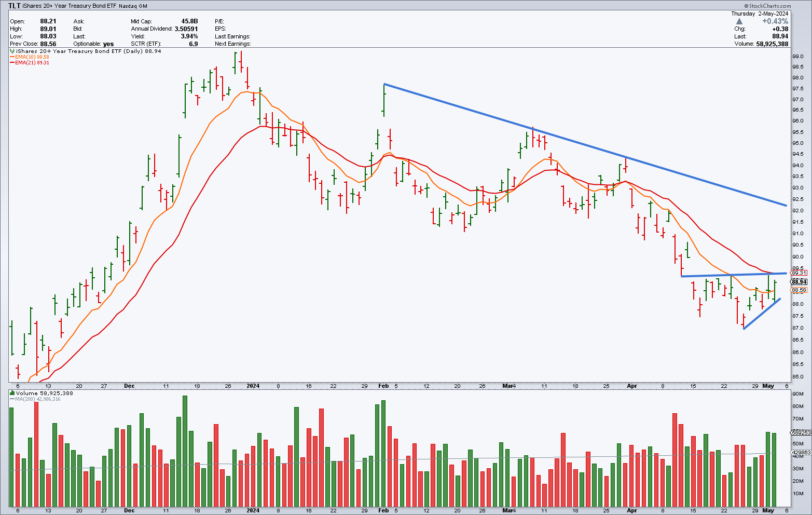Click the 2024 label on upper date axis
Image resolution: width=812 pixels, height=515 pixels.
(x=253, y=386)
